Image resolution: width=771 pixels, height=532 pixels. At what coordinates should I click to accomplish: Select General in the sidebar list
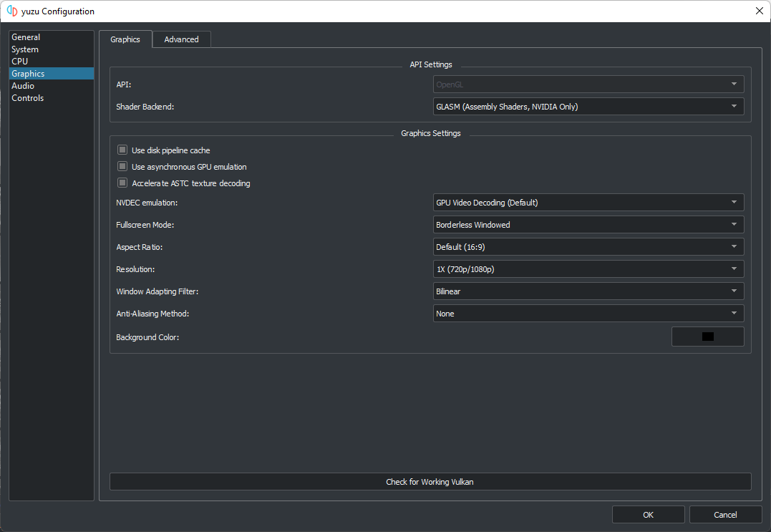coord(51,37)
